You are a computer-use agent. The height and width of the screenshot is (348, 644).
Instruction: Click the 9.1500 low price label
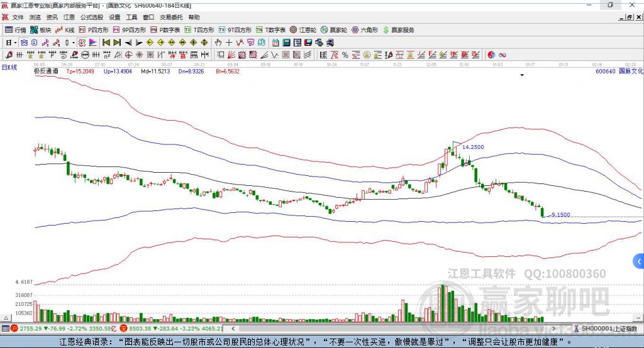pos(560,215)
